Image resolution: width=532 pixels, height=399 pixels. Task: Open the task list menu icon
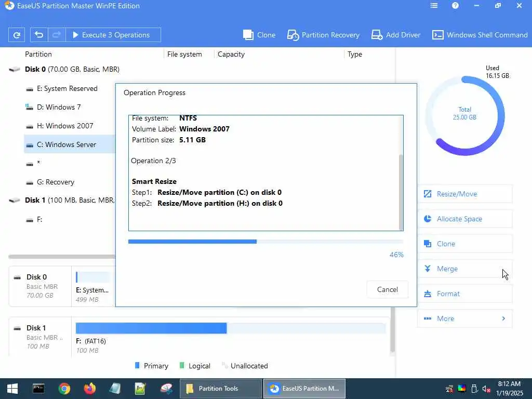434,6
